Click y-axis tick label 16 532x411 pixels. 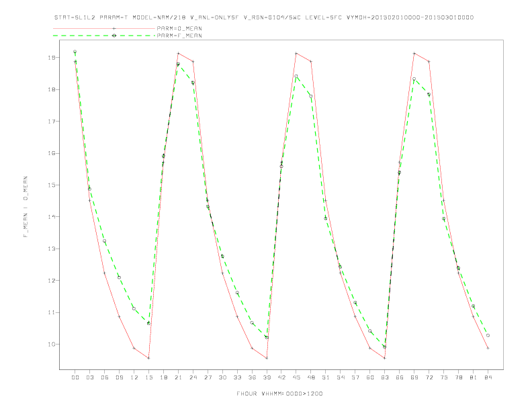[52, 153]
